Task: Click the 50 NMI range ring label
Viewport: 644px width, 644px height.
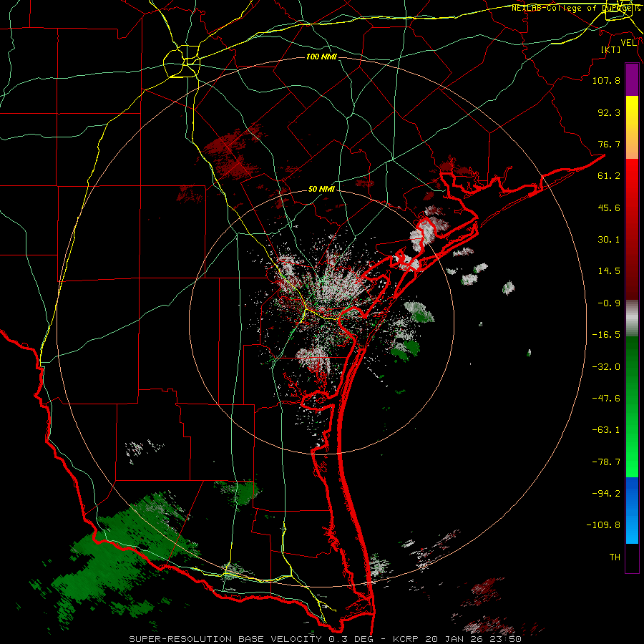Action: [321, 190]
